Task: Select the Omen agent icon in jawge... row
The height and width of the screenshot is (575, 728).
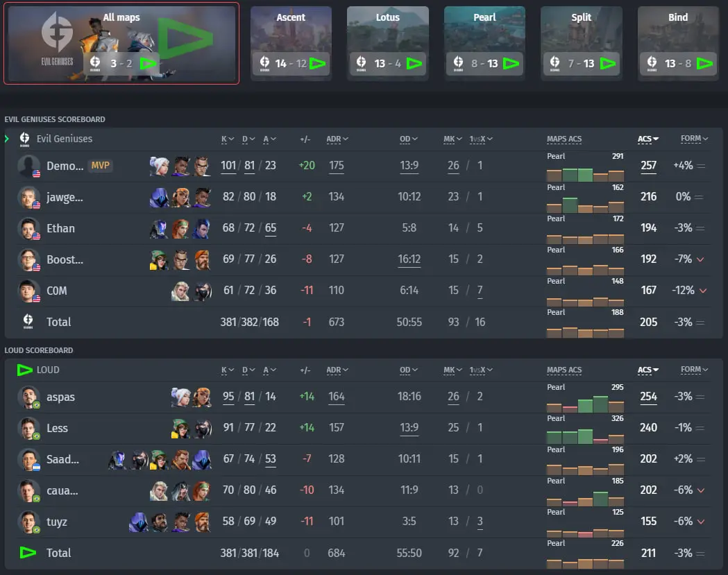Action: coord(159,197)
